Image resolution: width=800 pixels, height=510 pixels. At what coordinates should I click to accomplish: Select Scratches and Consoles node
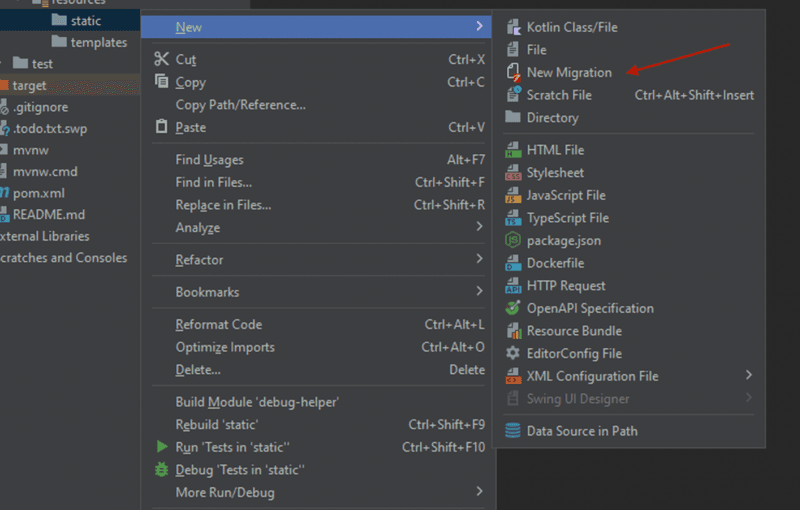click(63, 258)
